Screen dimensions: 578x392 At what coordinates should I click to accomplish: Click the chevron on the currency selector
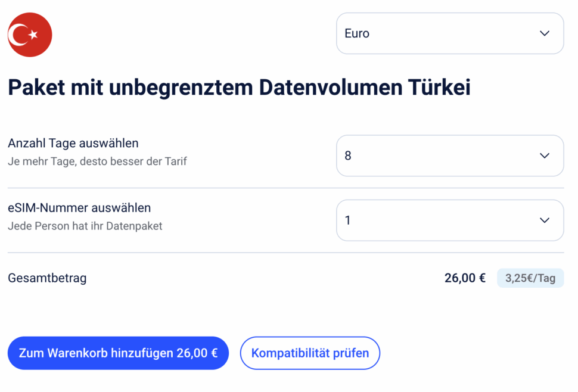(543, 33)
